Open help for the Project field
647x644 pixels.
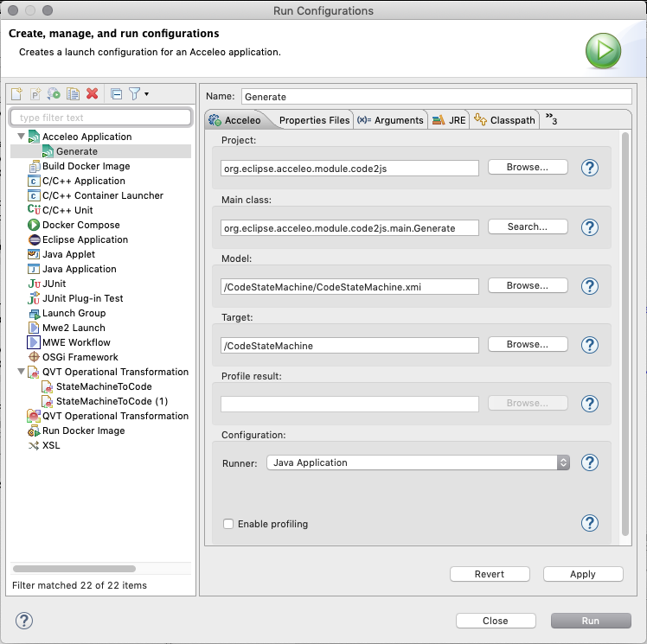click(x=590, y=168)
